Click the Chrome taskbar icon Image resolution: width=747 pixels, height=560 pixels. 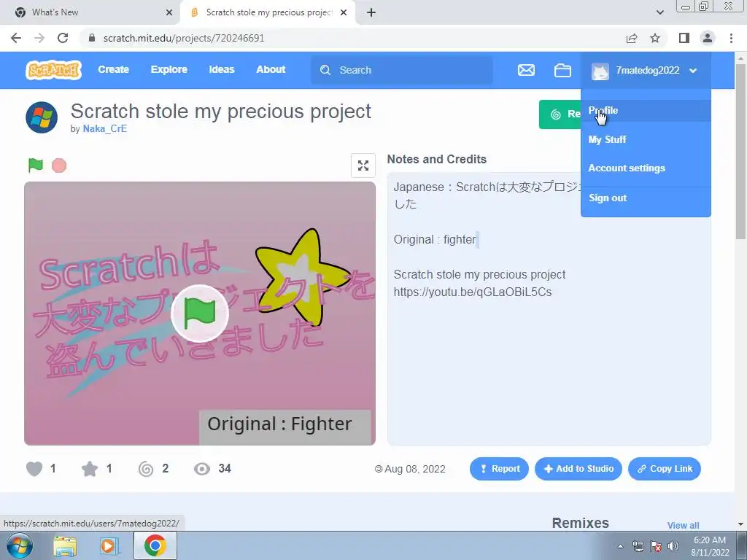tap(155, 545)
